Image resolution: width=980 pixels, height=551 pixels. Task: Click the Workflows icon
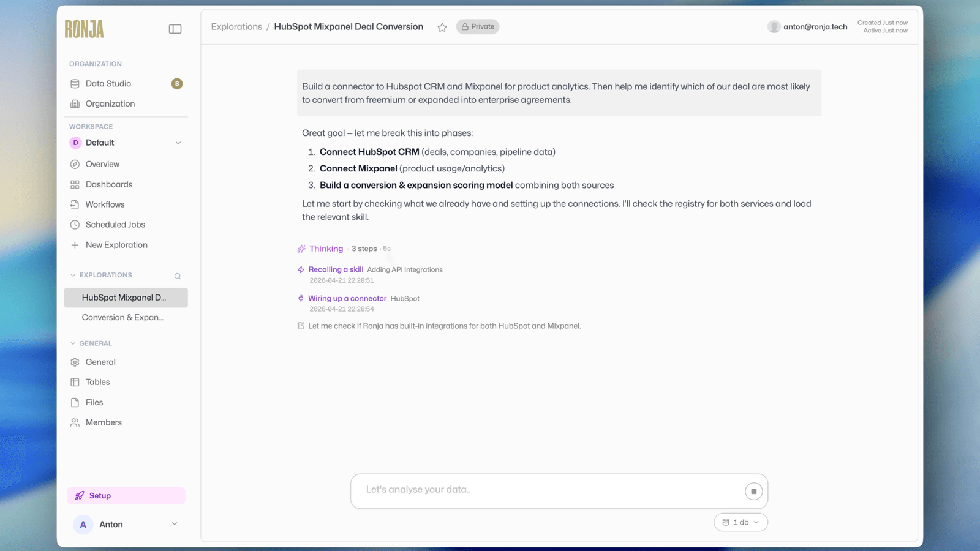coord(75,204)
